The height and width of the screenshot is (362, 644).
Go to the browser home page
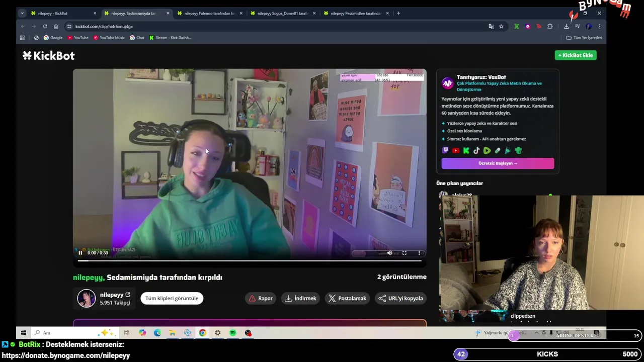56,26
